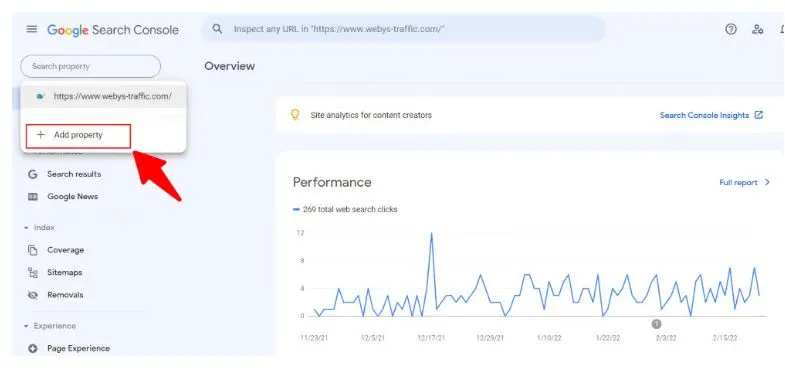Click the lightbulb icon in insights banner
The image size is (785, 372).
click(x=295, y=115)
